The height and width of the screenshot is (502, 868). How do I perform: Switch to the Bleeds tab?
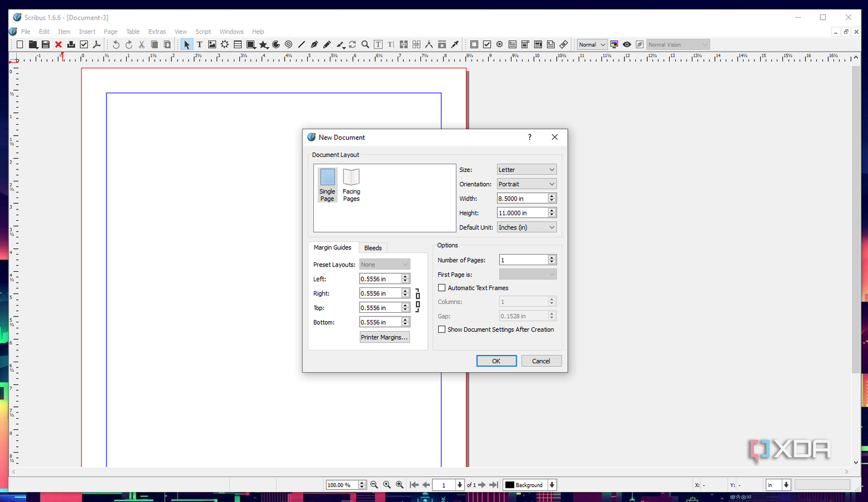[373, 248]
